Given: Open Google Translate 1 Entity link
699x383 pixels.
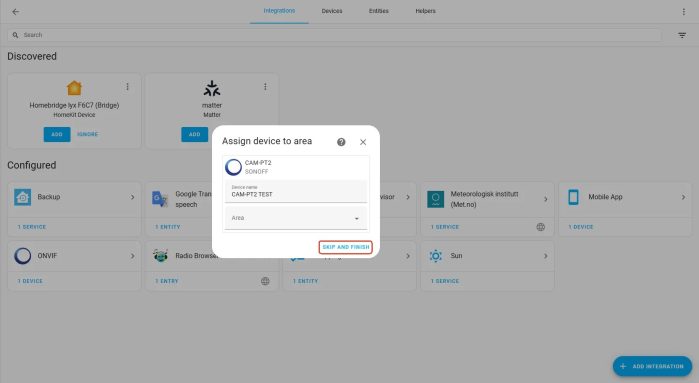Looking at the screenshot, I should click(x=168, y=227).
